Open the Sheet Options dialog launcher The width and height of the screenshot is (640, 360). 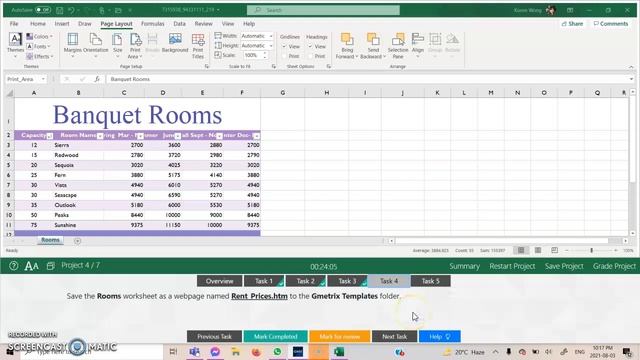pyautogui.click(x=329, y=66)
